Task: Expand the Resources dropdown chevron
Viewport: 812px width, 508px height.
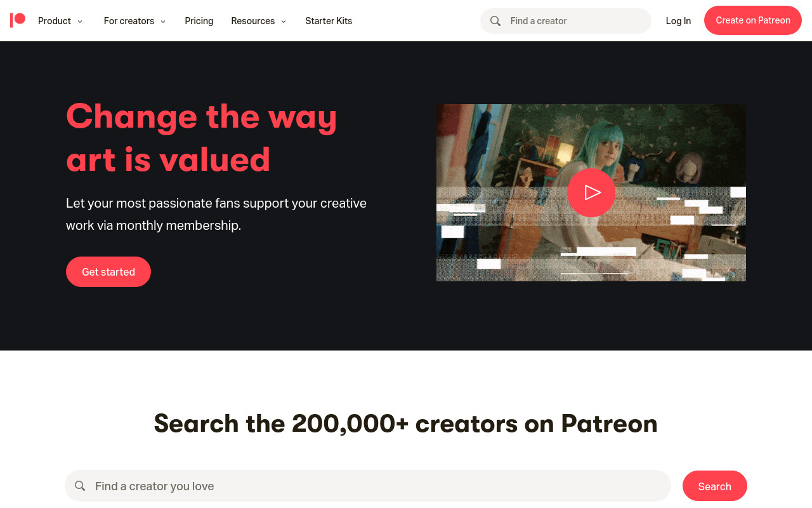Action: click(284, 21)
